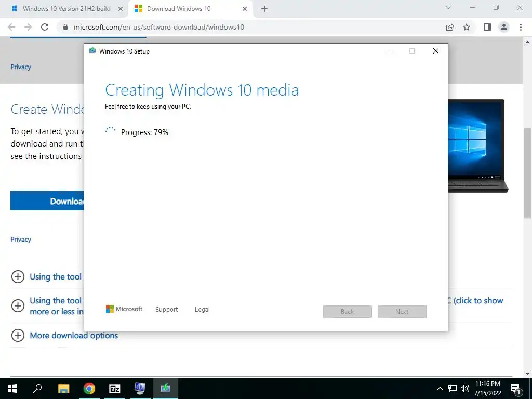Click the padlock site info icon

[x=65, y=27]
